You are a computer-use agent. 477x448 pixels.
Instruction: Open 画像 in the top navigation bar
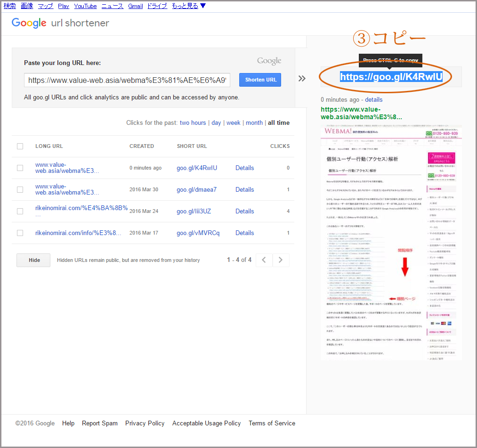[27, 6]
